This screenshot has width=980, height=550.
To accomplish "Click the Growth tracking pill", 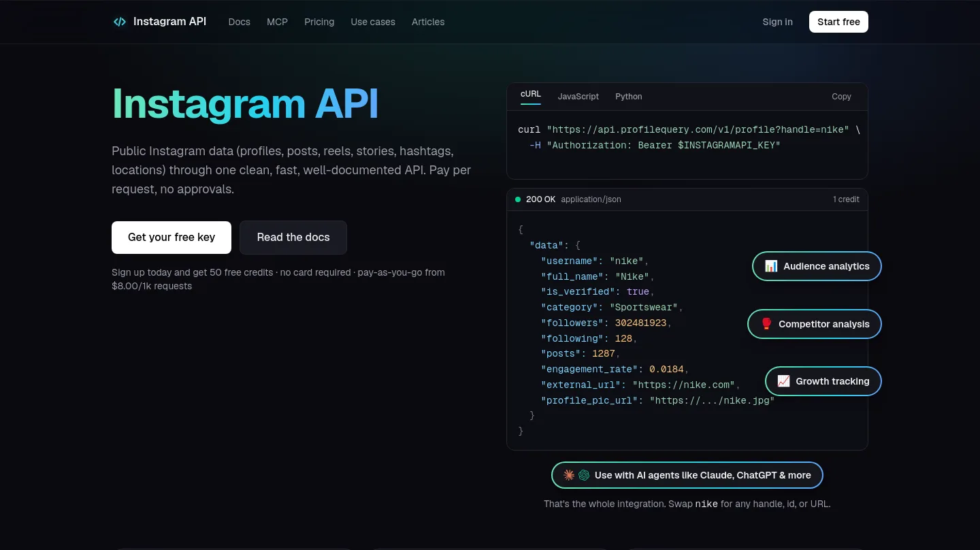I will coord(823,381).
